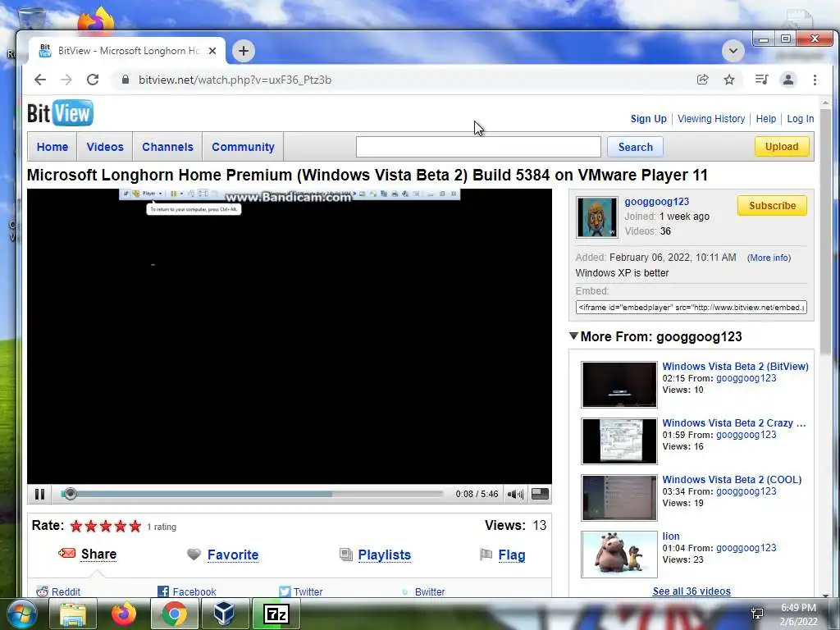Click the Log In link
Image resolution: width=840 pixels, height=630 pixels.
coord(800,119)
